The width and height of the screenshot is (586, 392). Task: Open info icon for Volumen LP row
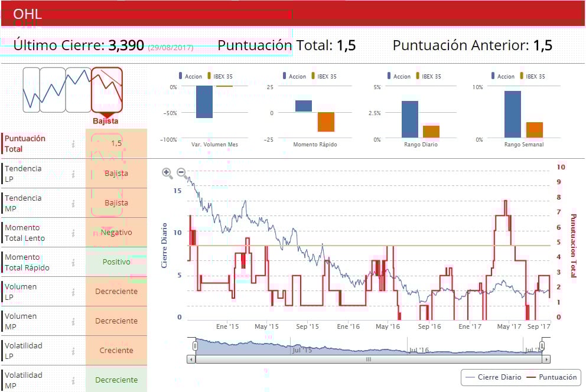point(73,292)
